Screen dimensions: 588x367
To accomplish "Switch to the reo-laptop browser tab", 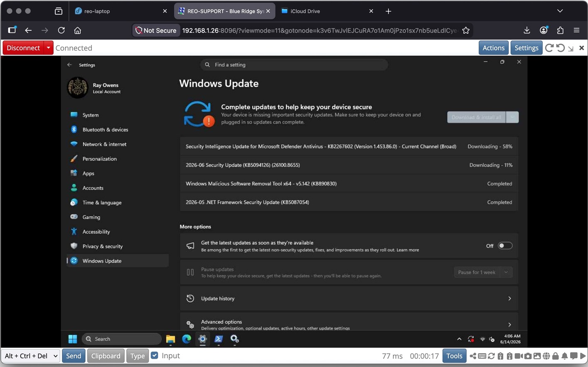I will pos(121,11).
